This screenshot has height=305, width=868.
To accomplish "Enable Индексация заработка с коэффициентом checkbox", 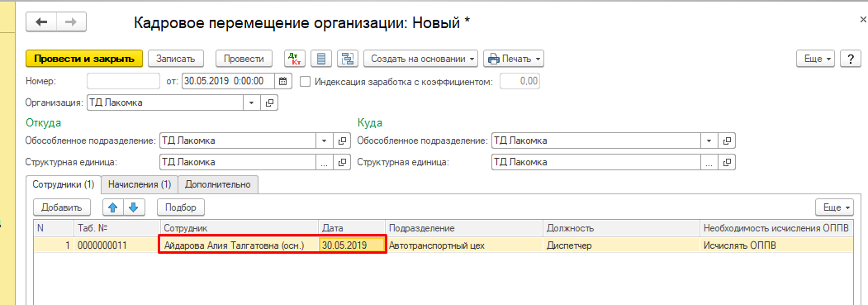I will tap(305, 81).
